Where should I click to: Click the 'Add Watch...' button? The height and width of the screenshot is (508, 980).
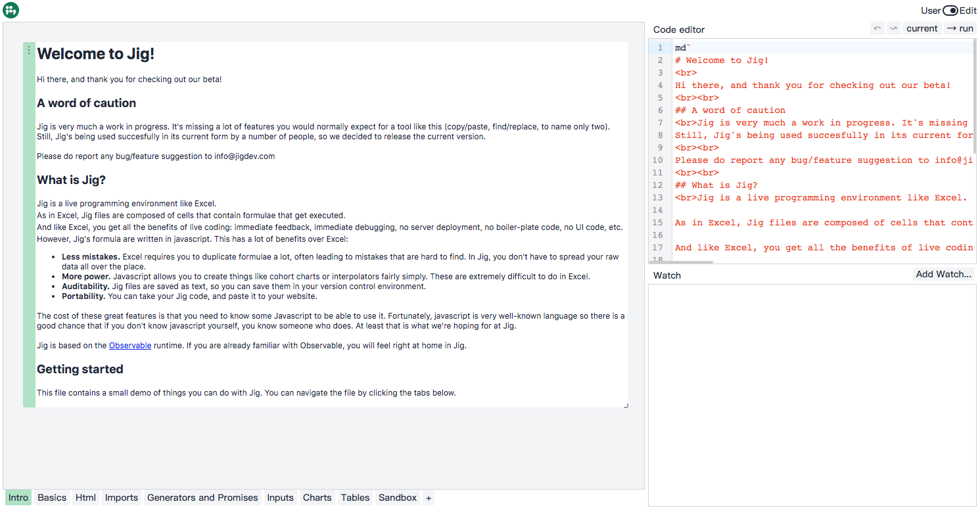pos(944,274)
